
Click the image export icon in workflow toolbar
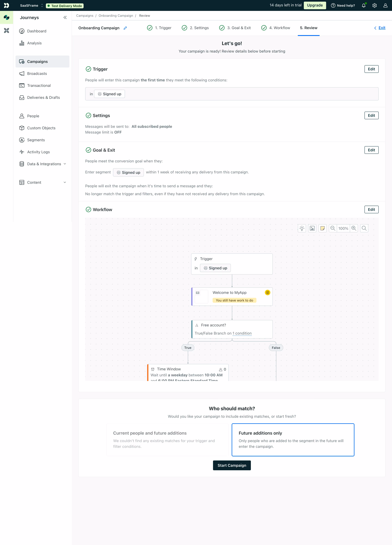point(312,228)
